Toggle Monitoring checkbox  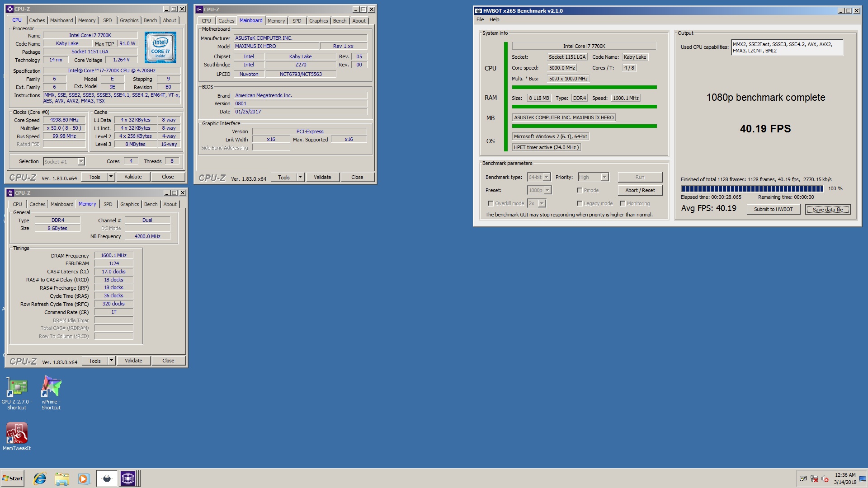coord(623,203)
